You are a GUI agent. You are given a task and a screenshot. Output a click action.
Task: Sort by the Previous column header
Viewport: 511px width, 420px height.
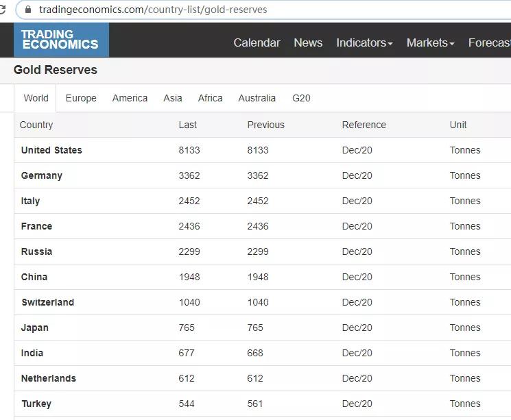click(x=266, y=125)
